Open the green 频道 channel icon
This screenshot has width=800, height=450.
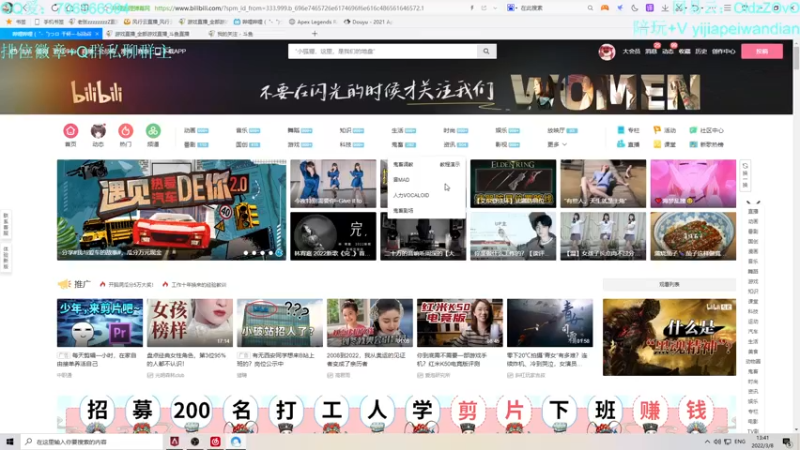click(153, 131)
